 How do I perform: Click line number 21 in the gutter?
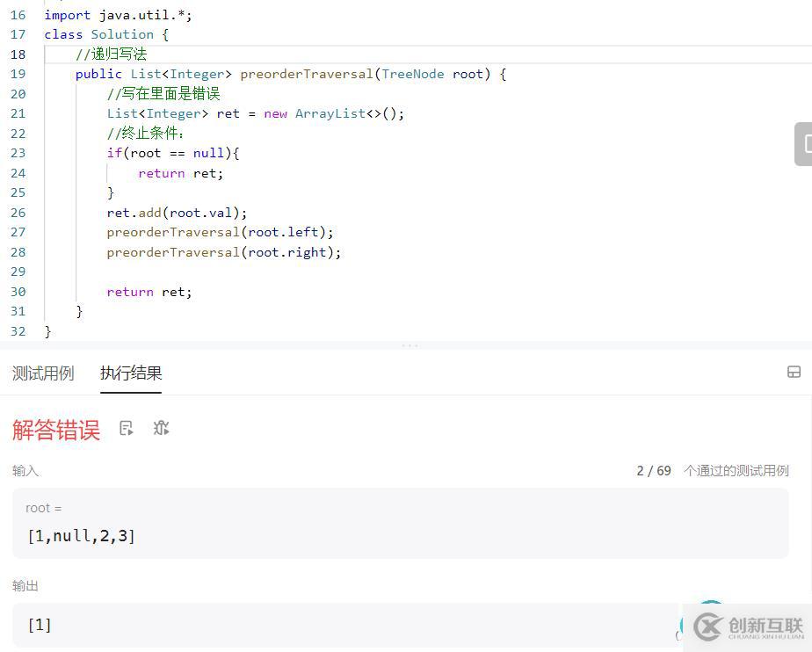point(18,113)
